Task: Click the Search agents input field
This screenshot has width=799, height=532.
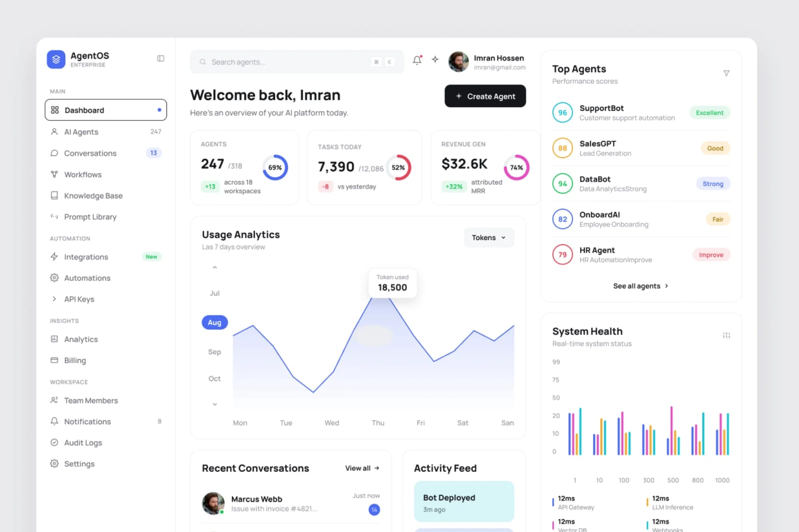Action: (297, 62)
